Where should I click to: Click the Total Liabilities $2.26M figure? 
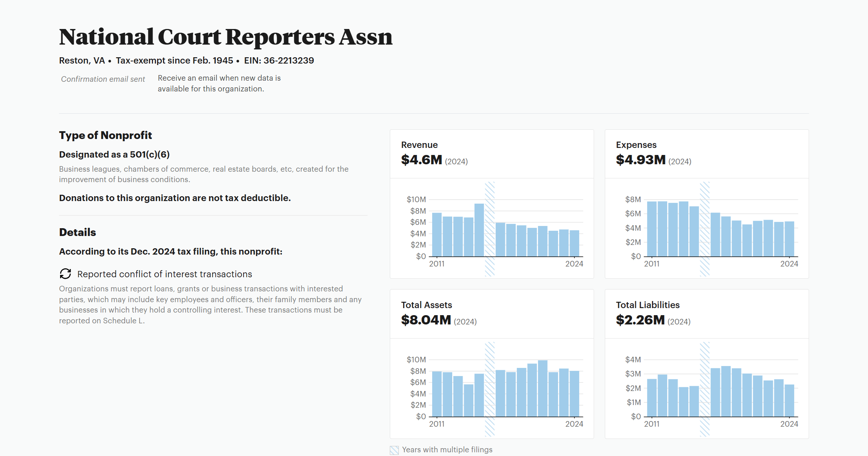coord(640,320)
